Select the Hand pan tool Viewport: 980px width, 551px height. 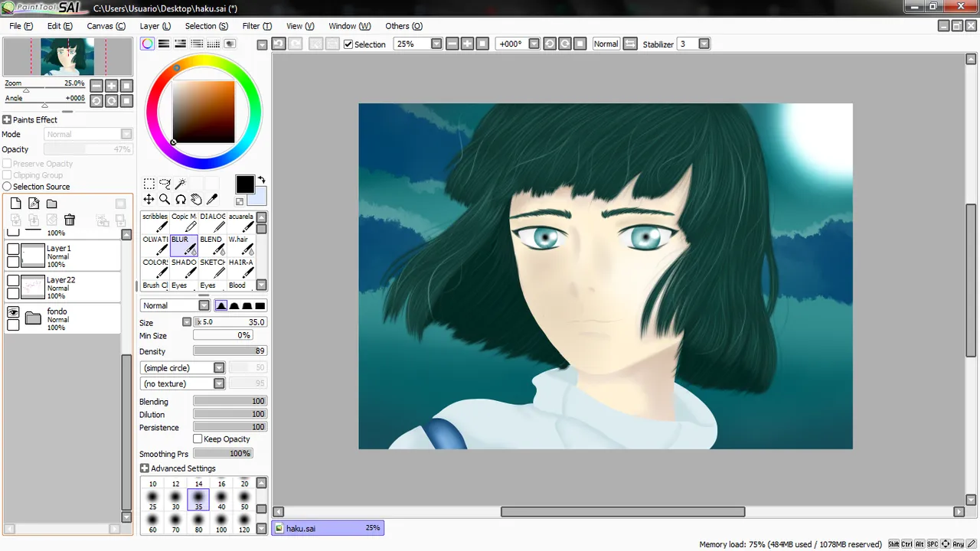click(197, 199)
